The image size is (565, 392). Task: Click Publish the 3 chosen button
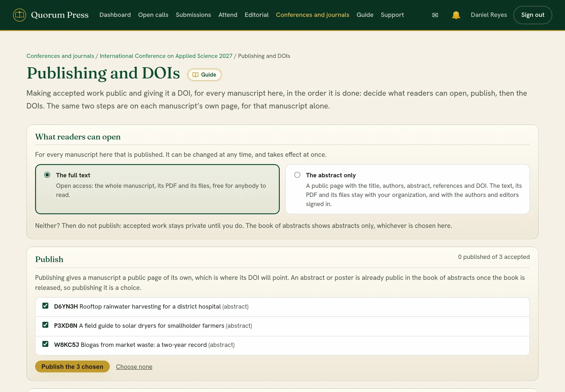pos(72,366)
